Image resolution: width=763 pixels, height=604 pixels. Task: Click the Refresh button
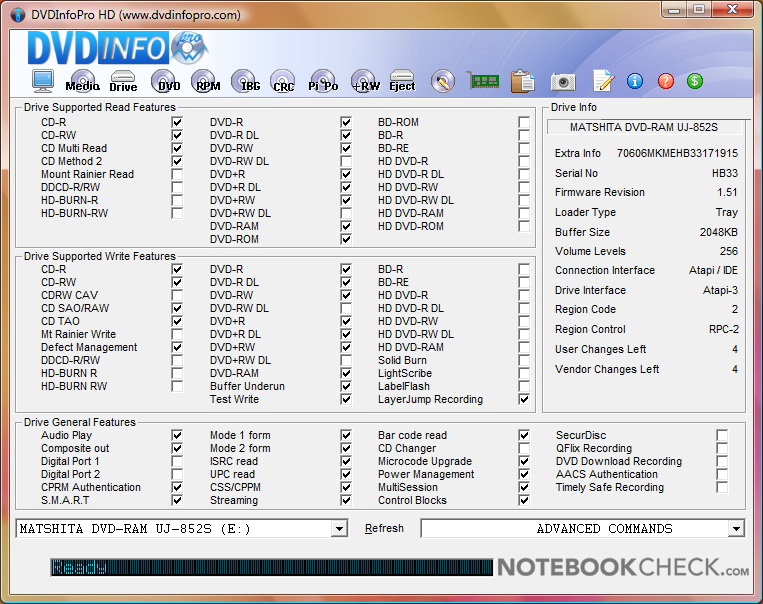coord(384,529)
